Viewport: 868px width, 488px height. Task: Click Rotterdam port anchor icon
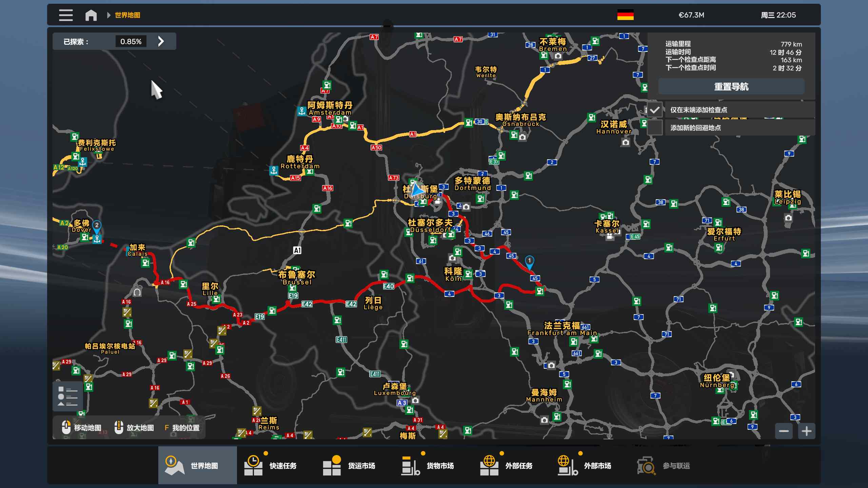pos(274,170)
